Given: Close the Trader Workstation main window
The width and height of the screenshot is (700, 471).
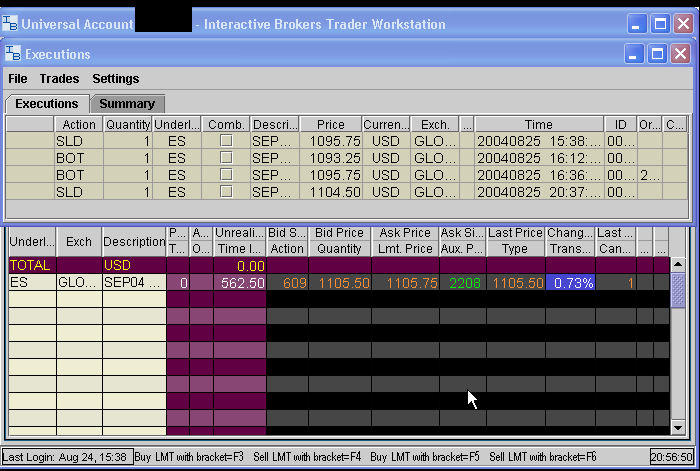Looking at the screenshot, I should point(683,24).
